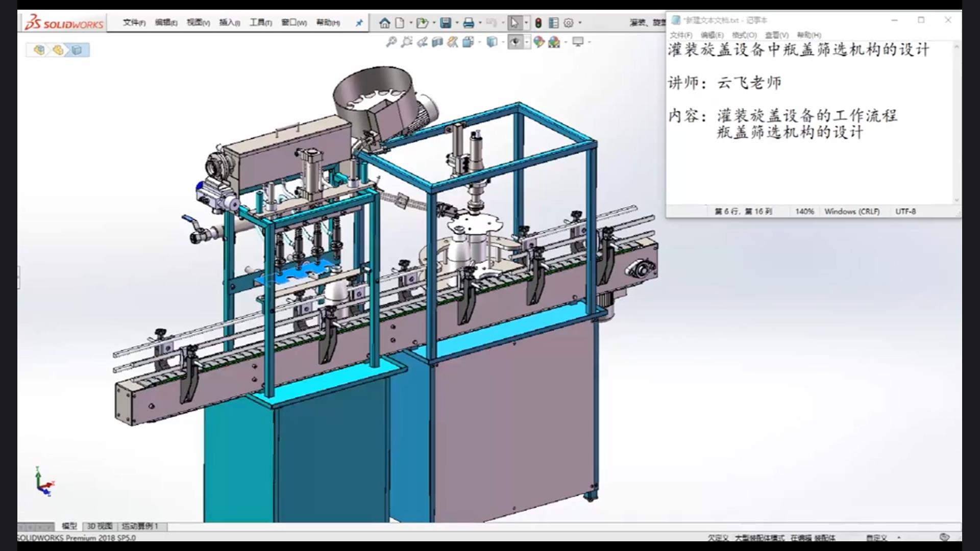Click the tab scroll buttons left of 模型

tap(36, 527)
